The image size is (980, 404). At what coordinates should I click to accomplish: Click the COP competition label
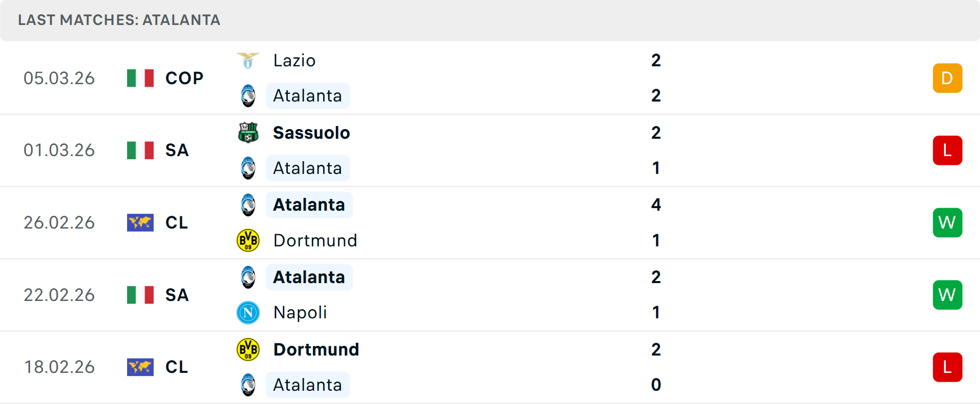click(x=184, y=78)
